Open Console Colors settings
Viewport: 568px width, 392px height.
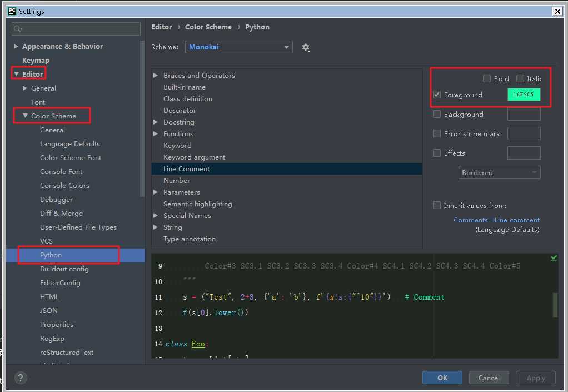click(x=64, y=186)
